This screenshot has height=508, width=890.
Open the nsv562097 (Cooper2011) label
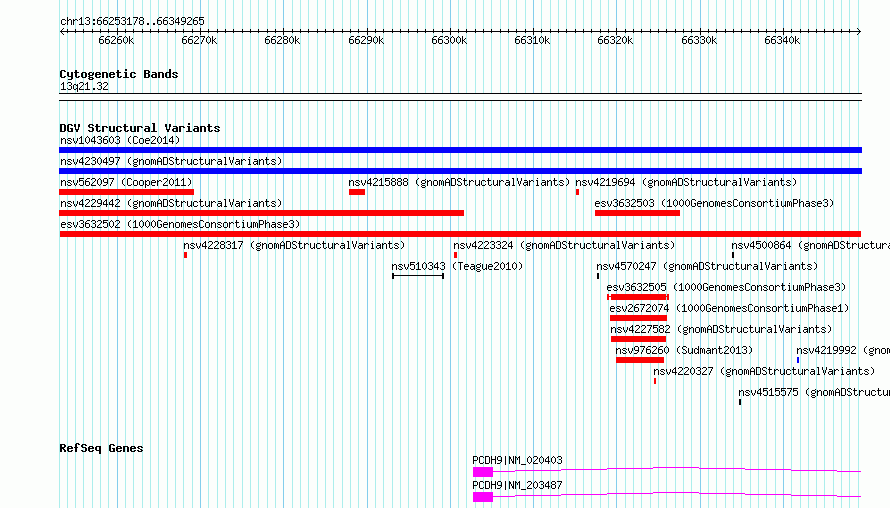coord(126,182)
